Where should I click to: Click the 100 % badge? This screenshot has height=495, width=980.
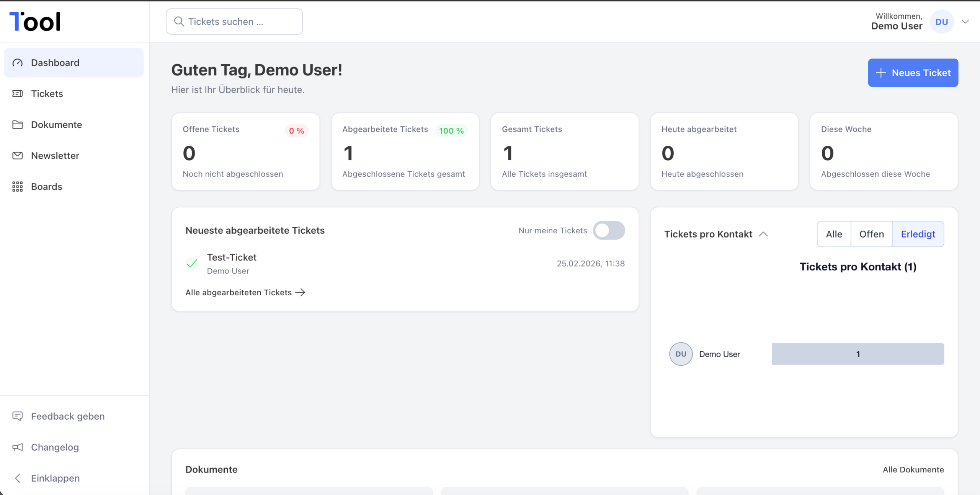pos(451,131)
